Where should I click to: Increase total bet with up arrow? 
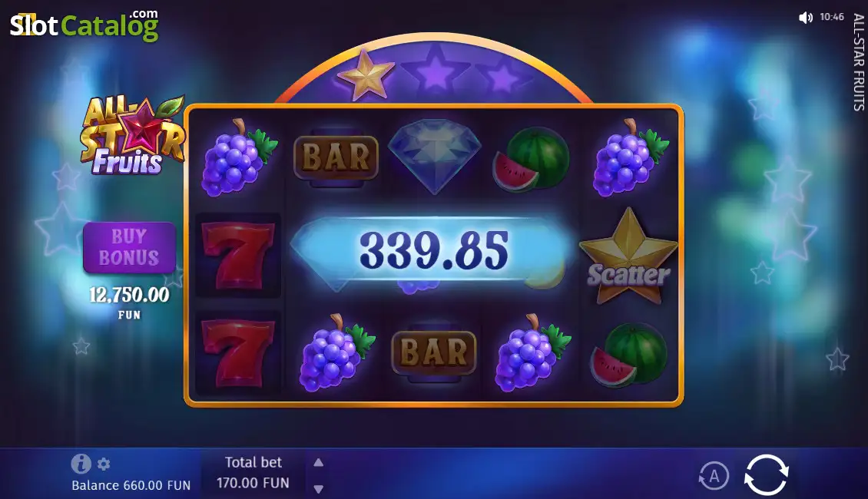[318, 462]
